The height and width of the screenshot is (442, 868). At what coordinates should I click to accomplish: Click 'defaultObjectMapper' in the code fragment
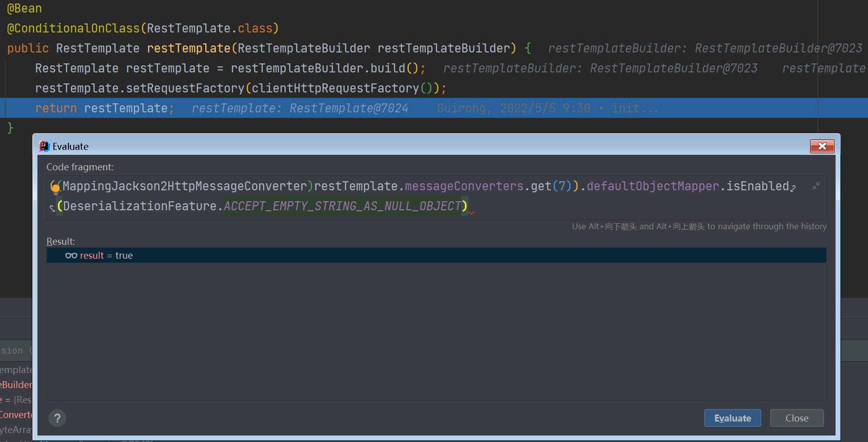pos(653,186)
